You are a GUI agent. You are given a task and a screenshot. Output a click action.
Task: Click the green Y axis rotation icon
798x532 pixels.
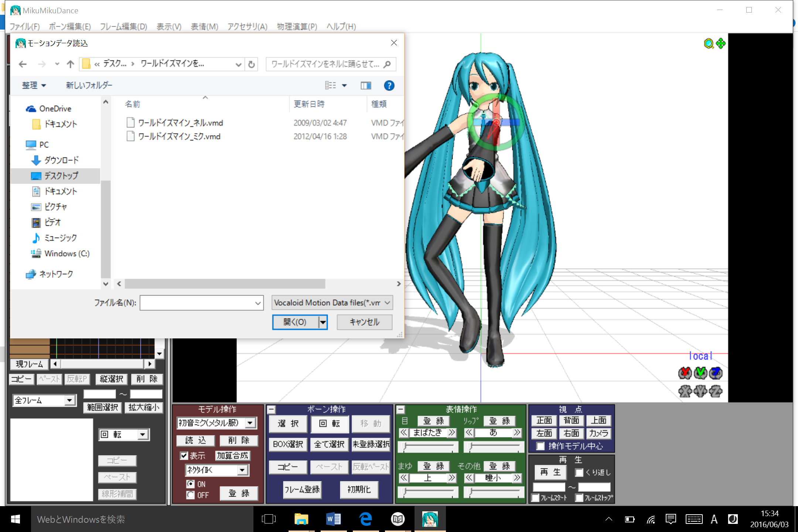[700, 373]
